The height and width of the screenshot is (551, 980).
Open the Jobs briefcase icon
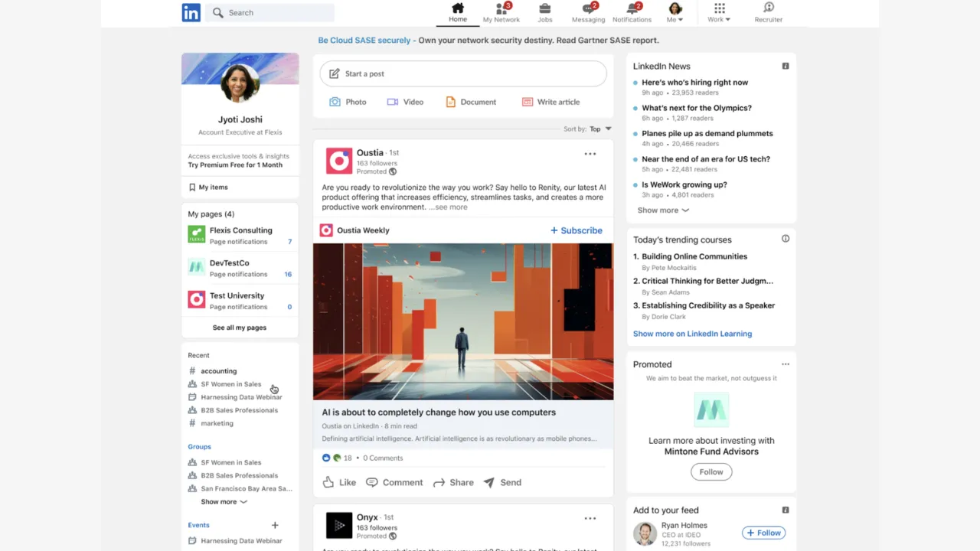545,8
